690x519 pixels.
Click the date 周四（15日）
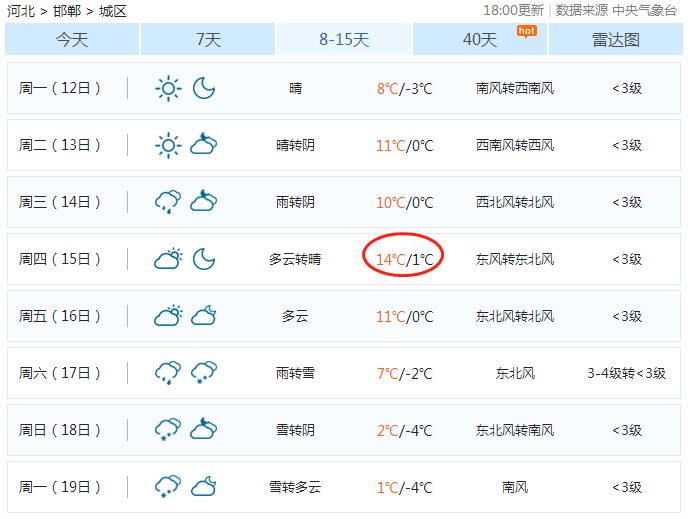[x=60, y=259]
